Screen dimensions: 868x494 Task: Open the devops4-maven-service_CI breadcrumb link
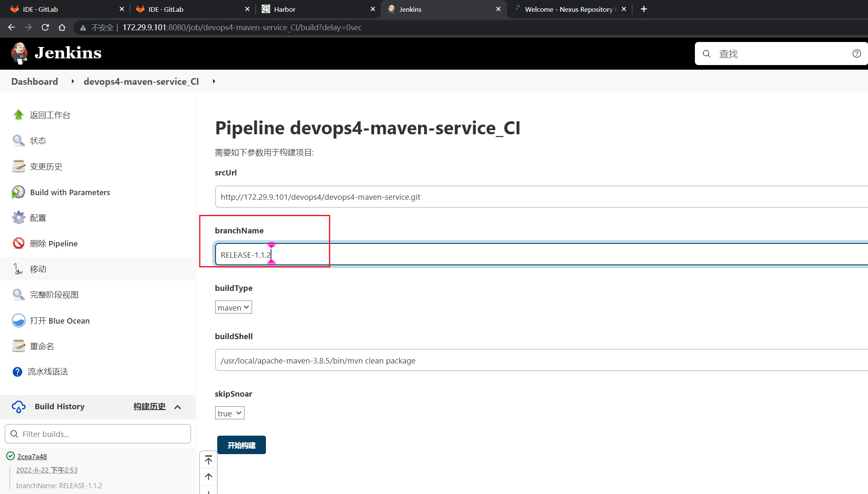pos(141,81)
